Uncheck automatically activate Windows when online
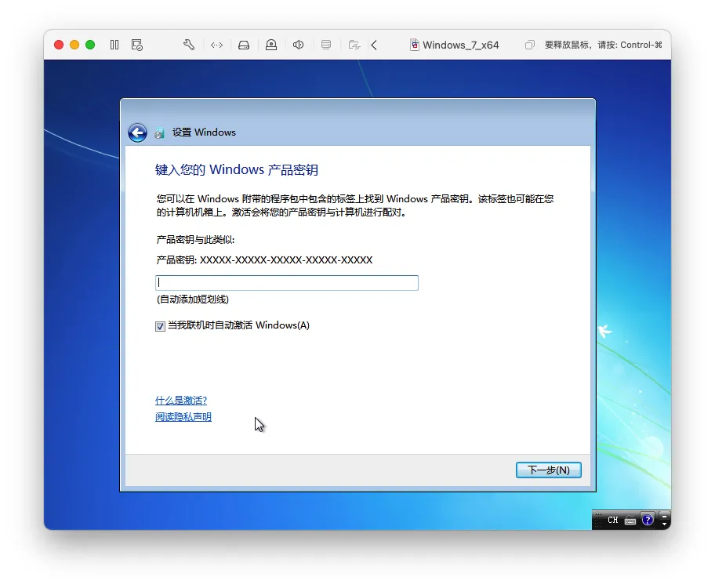This screenshot has height=588, width=715. pyautogui.click(x=160, y=326)
